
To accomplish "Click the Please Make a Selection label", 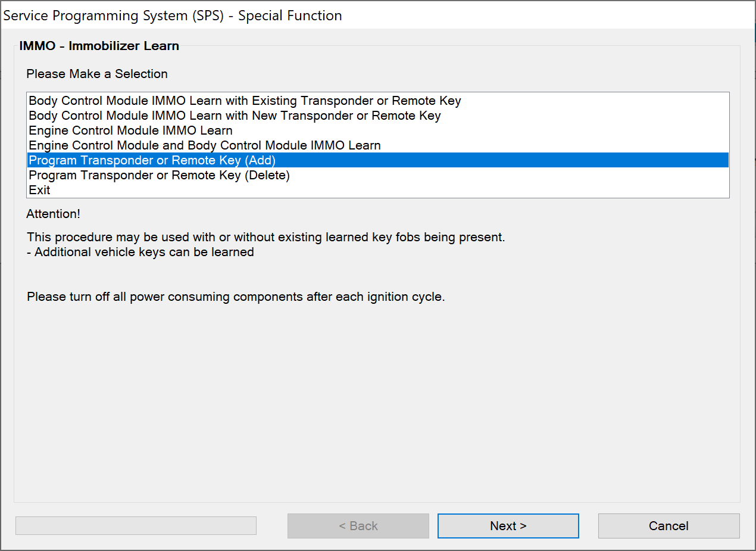I will [x=97, y=74].
